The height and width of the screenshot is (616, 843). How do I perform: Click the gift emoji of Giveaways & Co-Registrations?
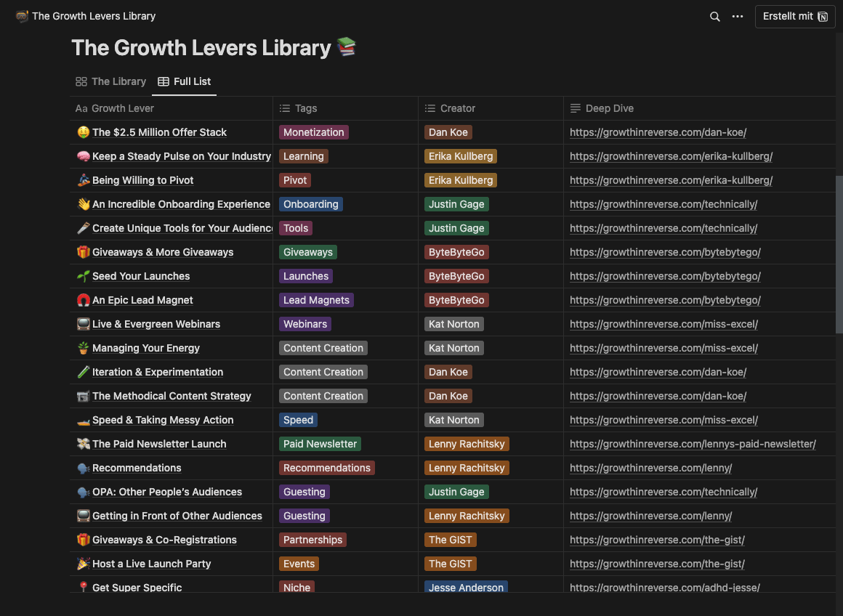click(x=83, y=540)
